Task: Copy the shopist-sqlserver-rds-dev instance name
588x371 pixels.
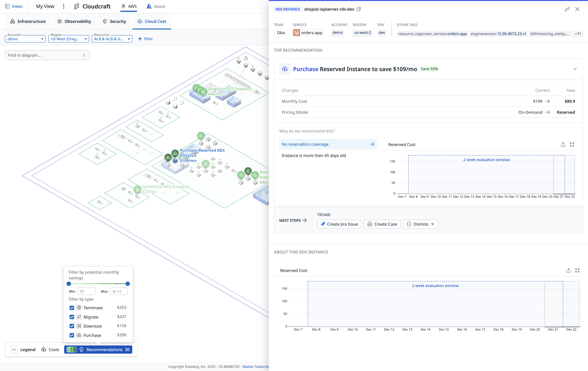Action: pos(358,9)
